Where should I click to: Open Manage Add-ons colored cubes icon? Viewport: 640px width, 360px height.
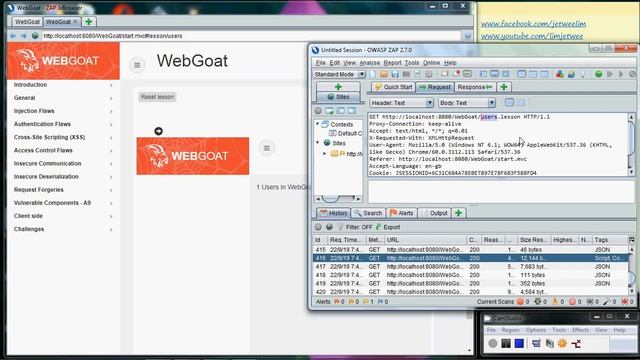[x=560, y=74]
